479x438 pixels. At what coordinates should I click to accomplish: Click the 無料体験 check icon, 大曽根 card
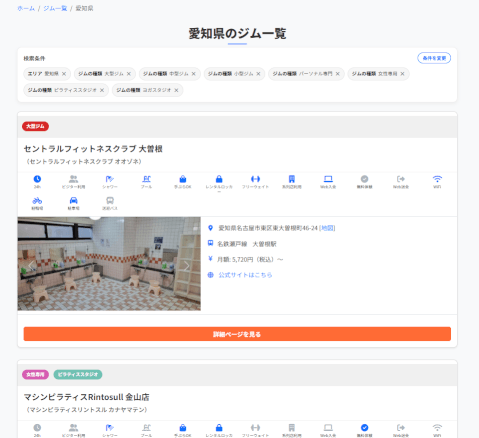(x=364, y=179)
